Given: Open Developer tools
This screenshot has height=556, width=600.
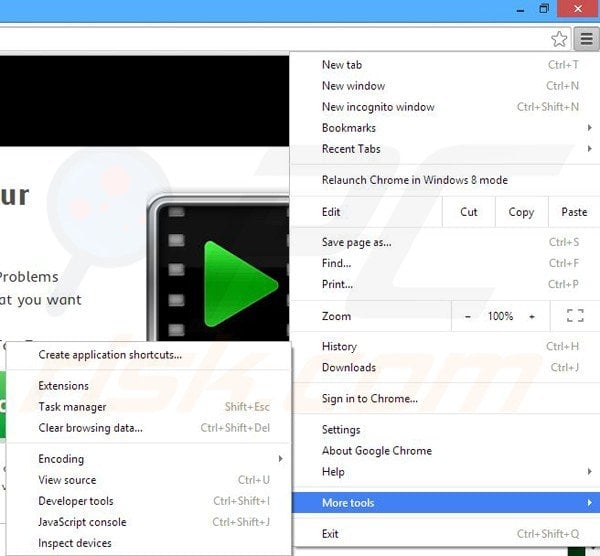Looking at the screenshot, I should [x=149, y=501].
